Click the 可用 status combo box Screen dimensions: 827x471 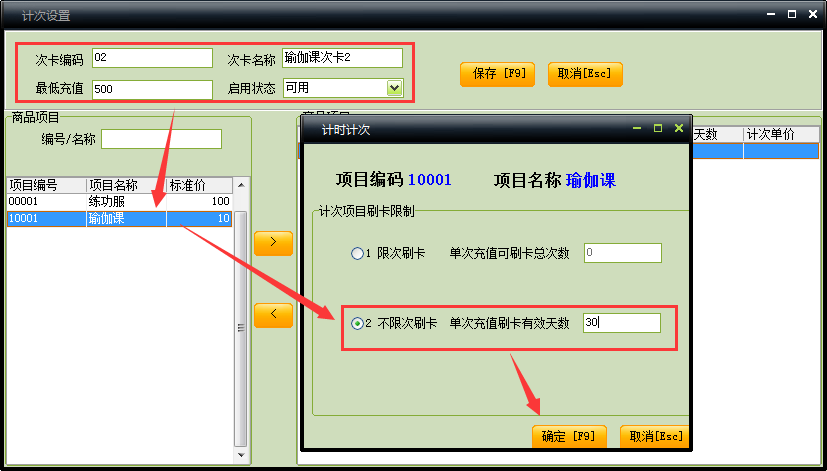(343, 88)
